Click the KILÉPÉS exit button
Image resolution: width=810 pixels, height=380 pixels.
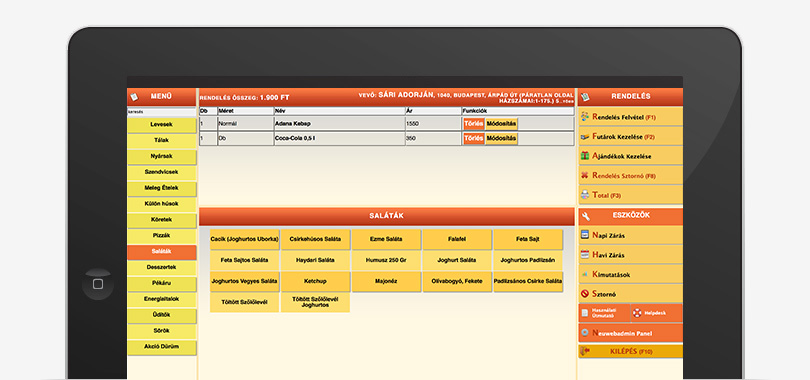point(630,352)
